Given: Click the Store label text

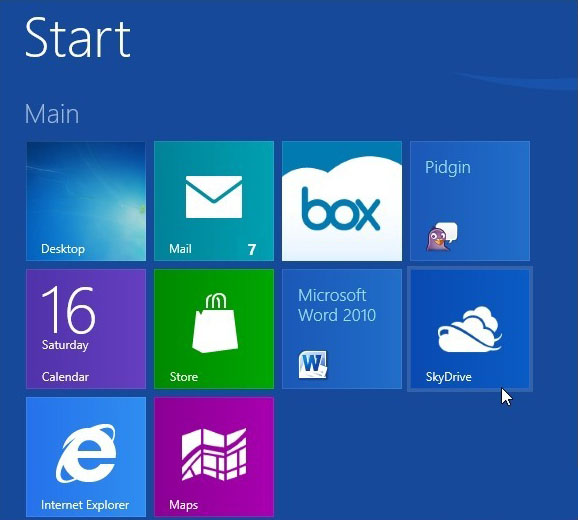Looking at the screenshot, I should point(184,377).
